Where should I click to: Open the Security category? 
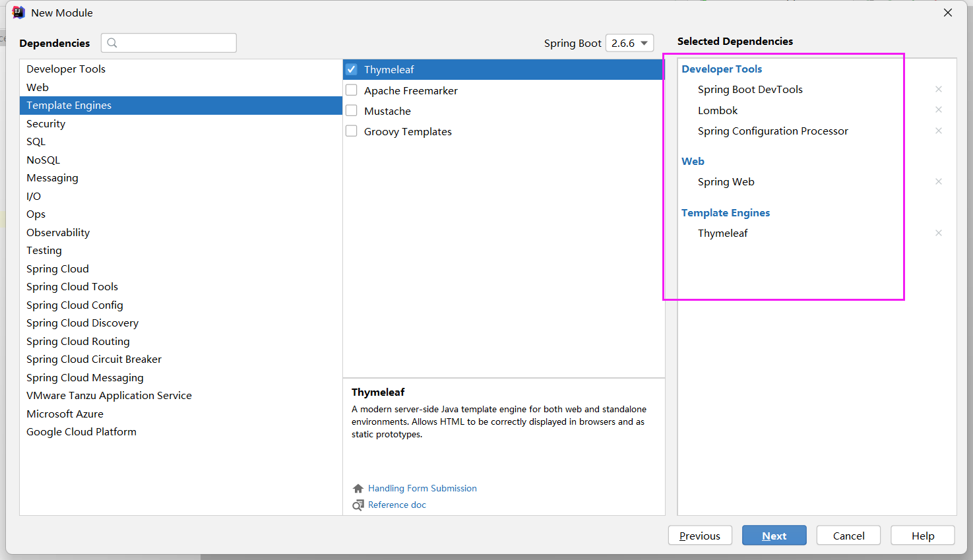pyautogui.click(x=181, y=123)
